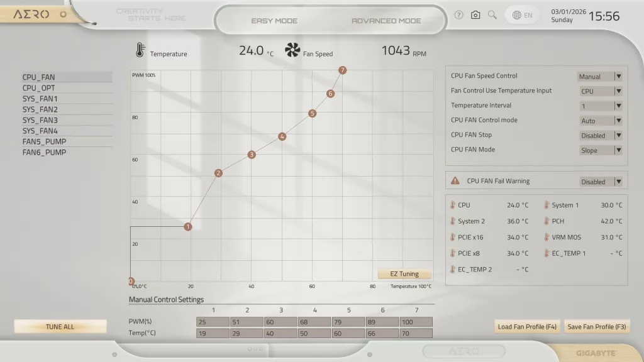
Task: Click the help question mark icon
Action: (x=458, y=15)
